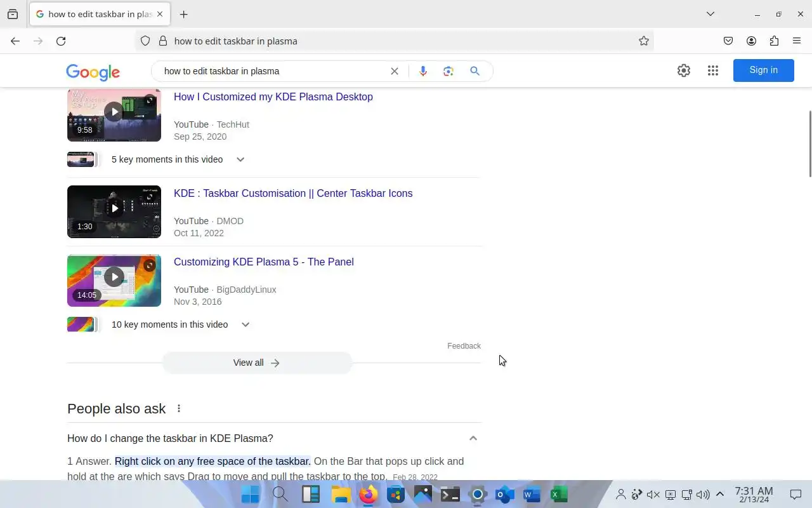List all tabs dropdown arrow
This screenshot has width=812, height=508.
click(710, 14)
